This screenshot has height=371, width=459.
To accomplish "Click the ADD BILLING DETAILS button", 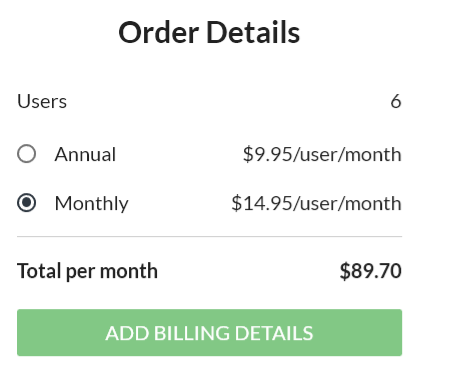I will 209,332.
